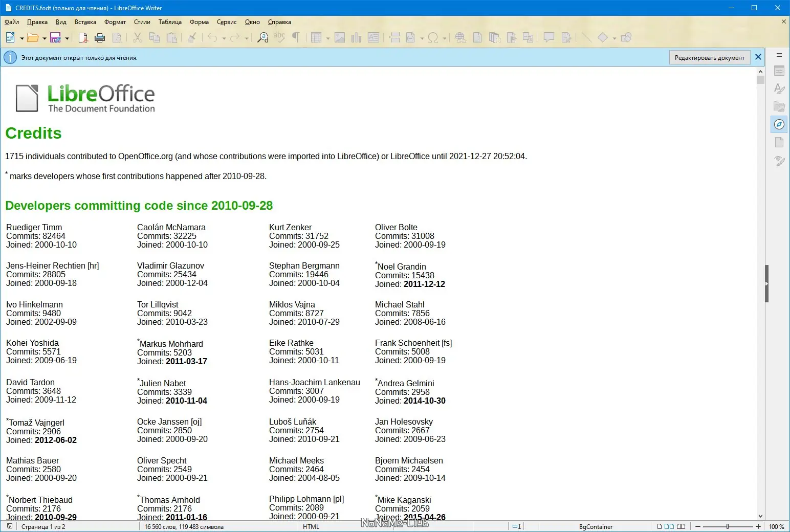Click the Special Character omega icon

click(x=433, y=37)
